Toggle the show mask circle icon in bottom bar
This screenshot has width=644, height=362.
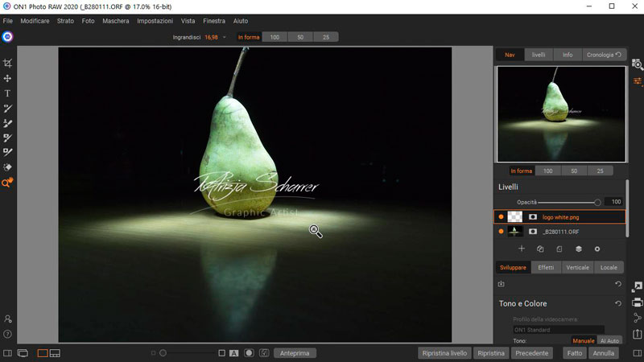(x=249, y=353)
